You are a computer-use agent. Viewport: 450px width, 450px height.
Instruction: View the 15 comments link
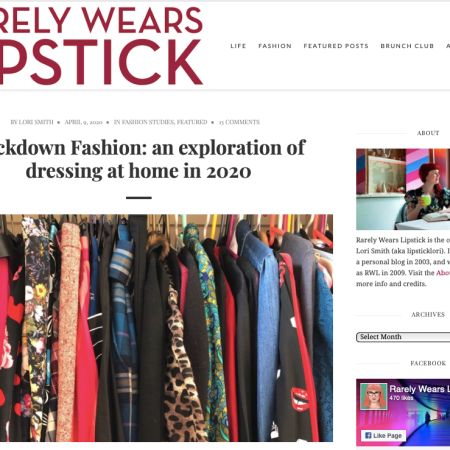239,122
